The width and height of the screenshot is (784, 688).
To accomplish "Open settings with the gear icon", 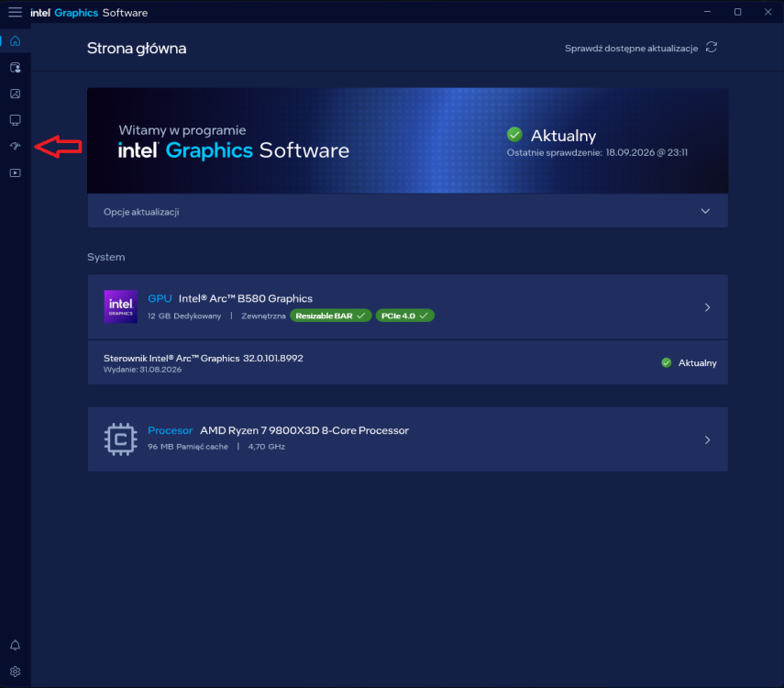I will click(15, 671).
